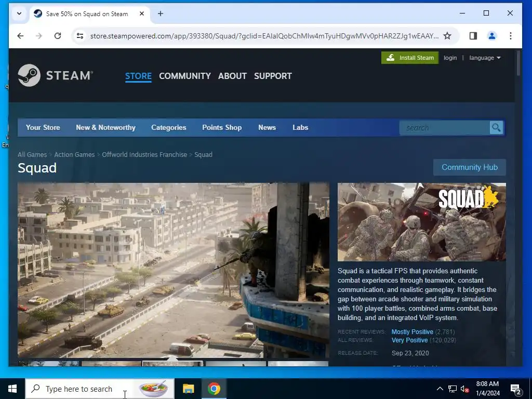532x399 pixels.
Task: Expand the language dropdown
Action: (x=485, y=58)
